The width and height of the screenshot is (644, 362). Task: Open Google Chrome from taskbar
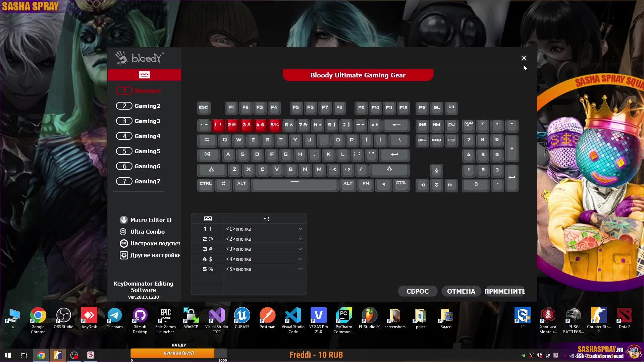tap(41, 355)
